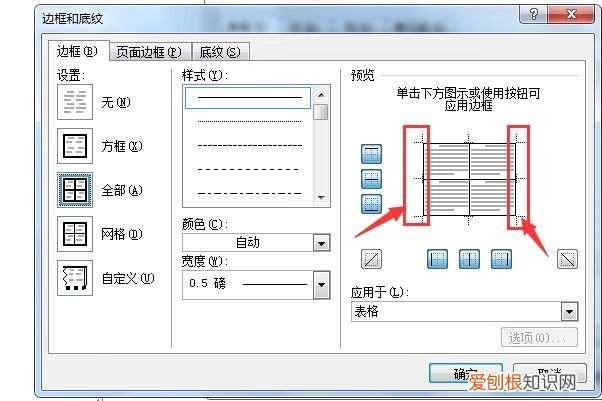Toggle the top border button in preview
The image size is (602, 401).
coord(371,154)
